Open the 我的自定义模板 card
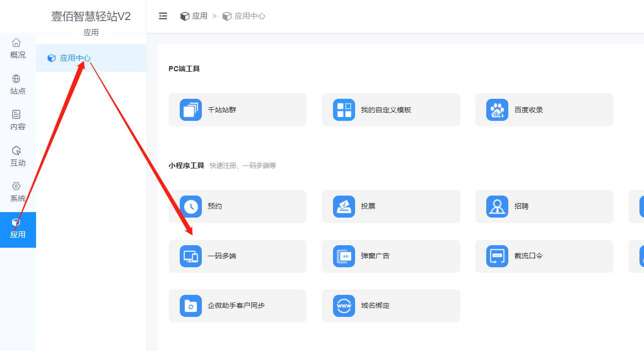This screenshot has height=351, width=644. tap(391, 110)
